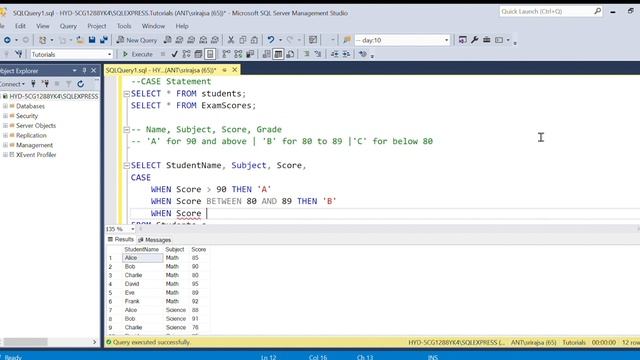Open the Help menu
Screen dimensions: 640x360
click(x=182, y=26)
